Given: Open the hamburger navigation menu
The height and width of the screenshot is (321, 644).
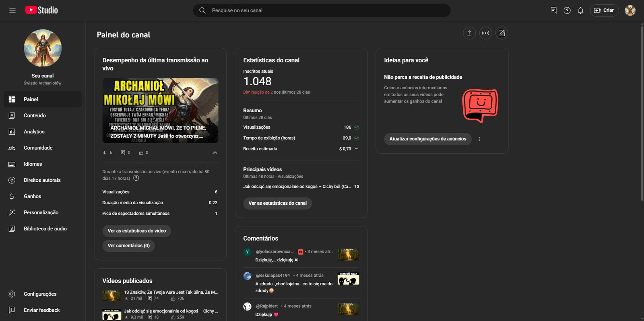Looking at the screenshot, I should 12,10.
